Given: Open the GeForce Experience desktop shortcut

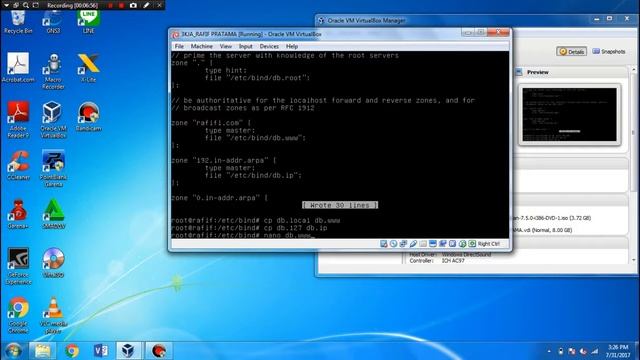Looking at the screenshot, I should [x=18, y=266].
